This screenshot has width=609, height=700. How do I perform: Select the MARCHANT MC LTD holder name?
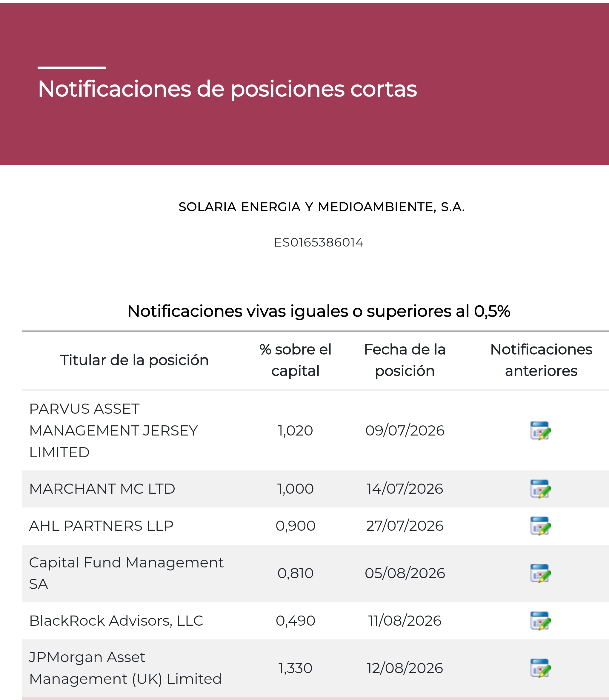(x=102, y=489)
